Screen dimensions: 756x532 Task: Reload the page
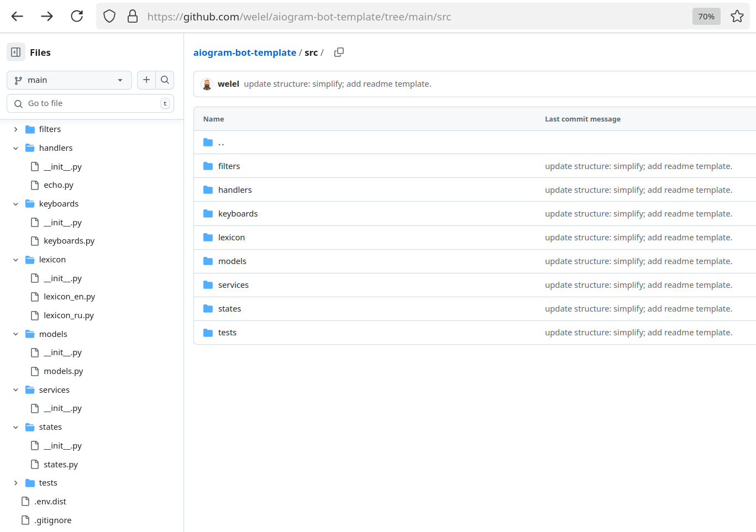tap(77, 17)
